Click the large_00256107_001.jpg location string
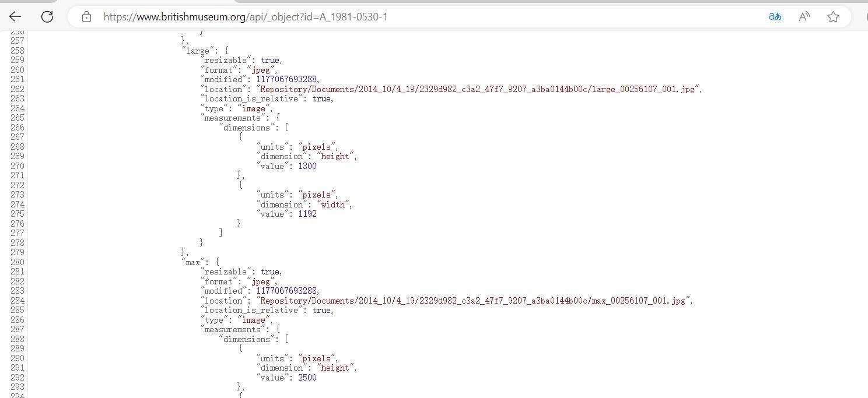Viewport: 868px width, 398px height. 478,89
